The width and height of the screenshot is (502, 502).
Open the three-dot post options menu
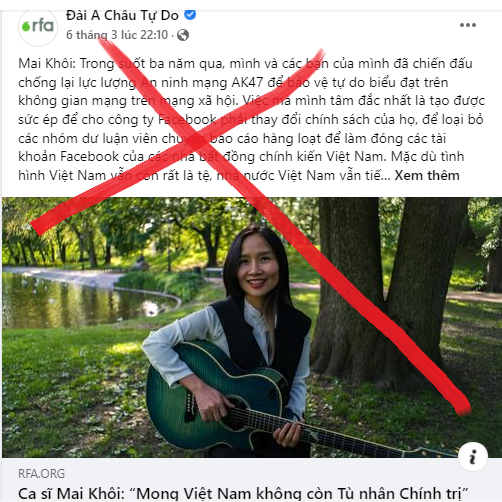pyautogui.click(x=468, y=25)
